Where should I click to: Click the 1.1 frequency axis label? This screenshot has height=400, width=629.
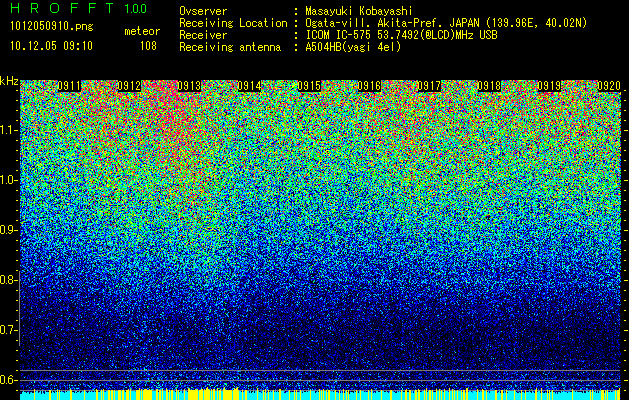pyautogui.click(x=9, y=130)
